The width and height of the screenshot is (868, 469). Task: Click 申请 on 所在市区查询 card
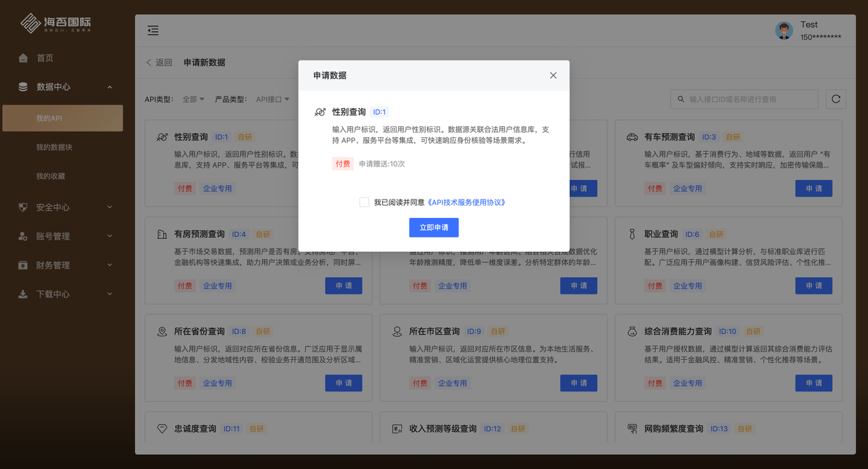click(578, 383)
